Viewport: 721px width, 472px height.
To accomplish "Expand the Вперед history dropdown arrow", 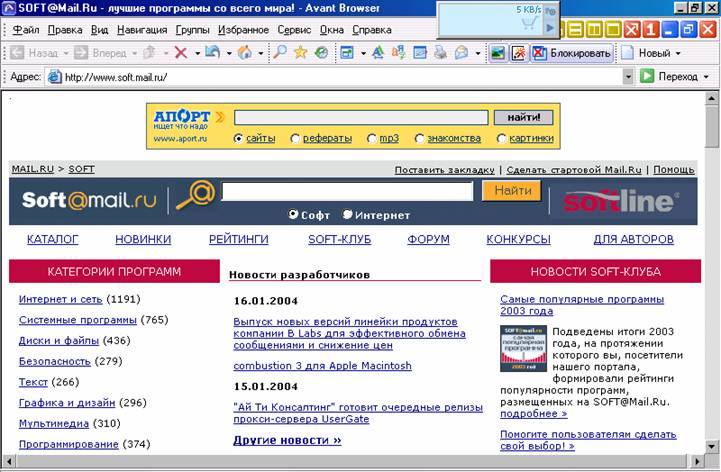I will 134,53.
